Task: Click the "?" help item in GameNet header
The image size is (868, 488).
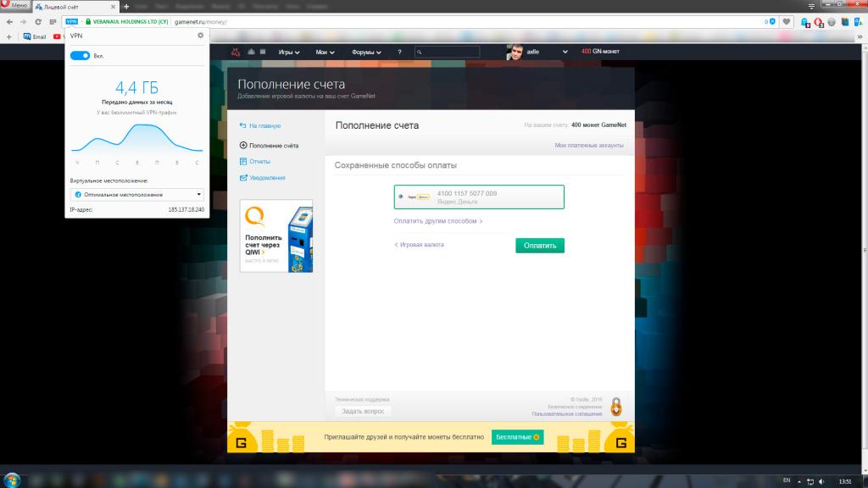Action: [x=399, y=52]
